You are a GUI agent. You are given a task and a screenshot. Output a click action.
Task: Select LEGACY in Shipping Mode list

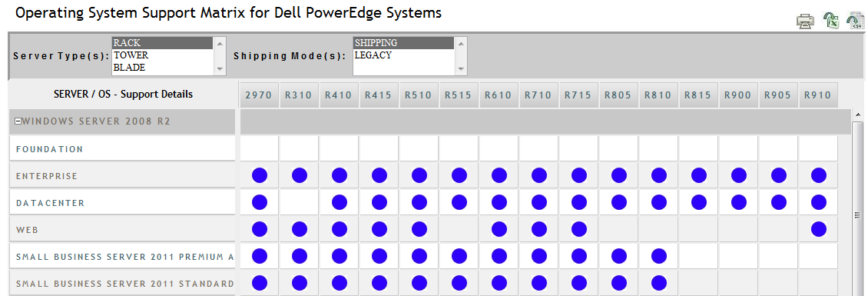(x=403, y=55)
